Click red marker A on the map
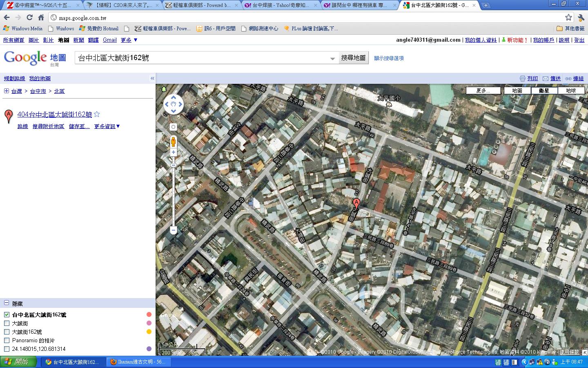The width and height of the screenshot is (588, 368). 356,204
